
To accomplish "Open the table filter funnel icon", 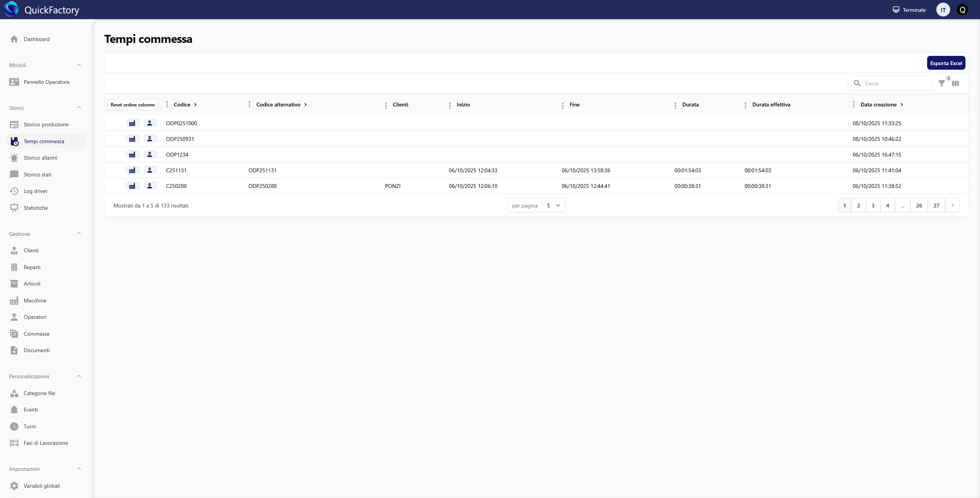I will tap(941, 83).
